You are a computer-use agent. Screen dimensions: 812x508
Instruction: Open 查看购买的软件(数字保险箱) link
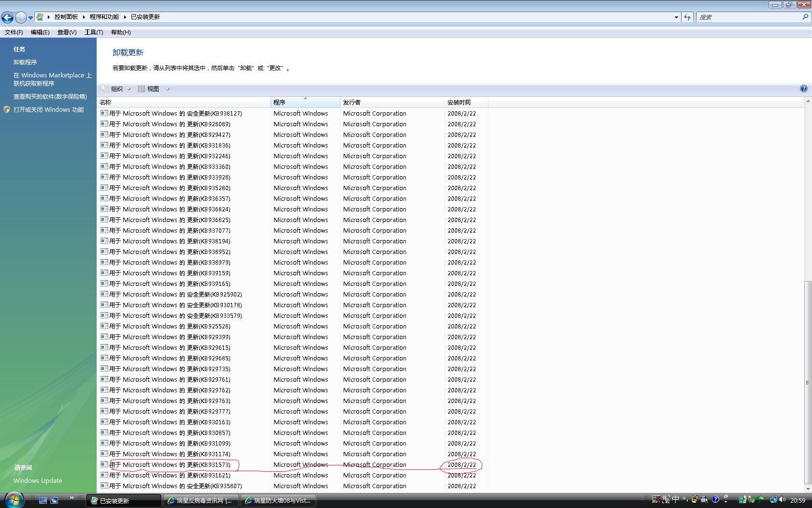50,97
